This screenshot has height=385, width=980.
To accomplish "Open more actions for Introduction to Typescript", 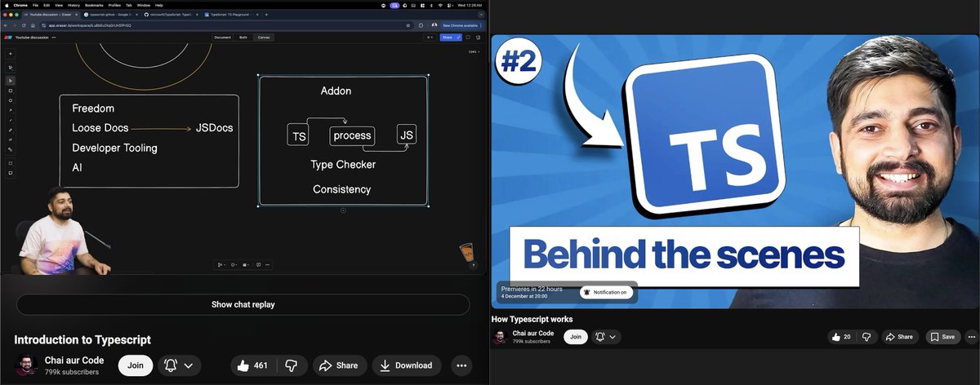I will pos(461,365).
